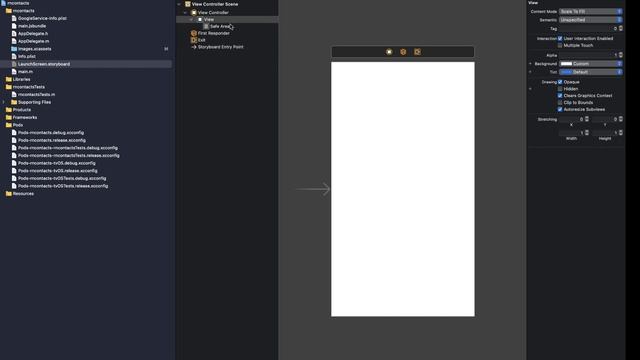Select the View item in the document outline
This screenshot has width=640, height=360.
click(227, 19)
